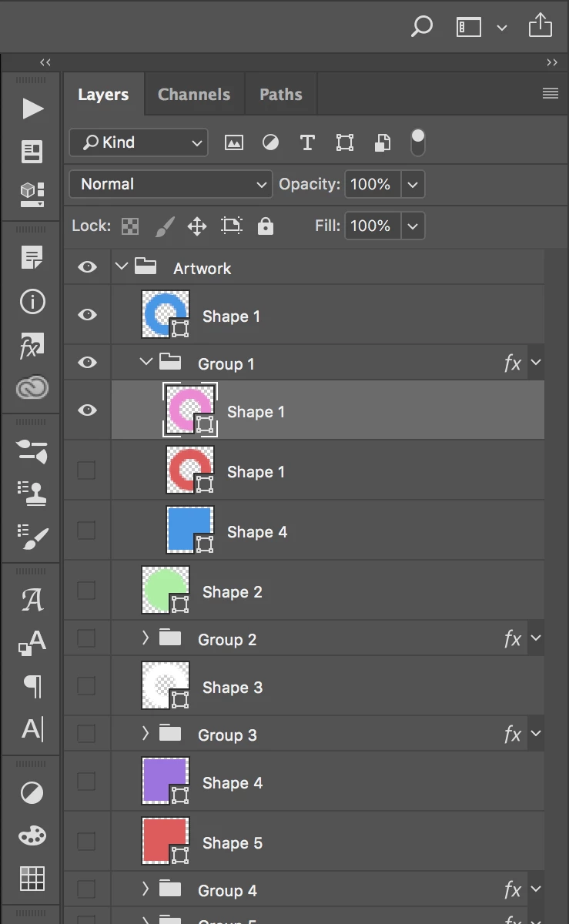Open the Layers panel flyout menu

coord(550,93)
